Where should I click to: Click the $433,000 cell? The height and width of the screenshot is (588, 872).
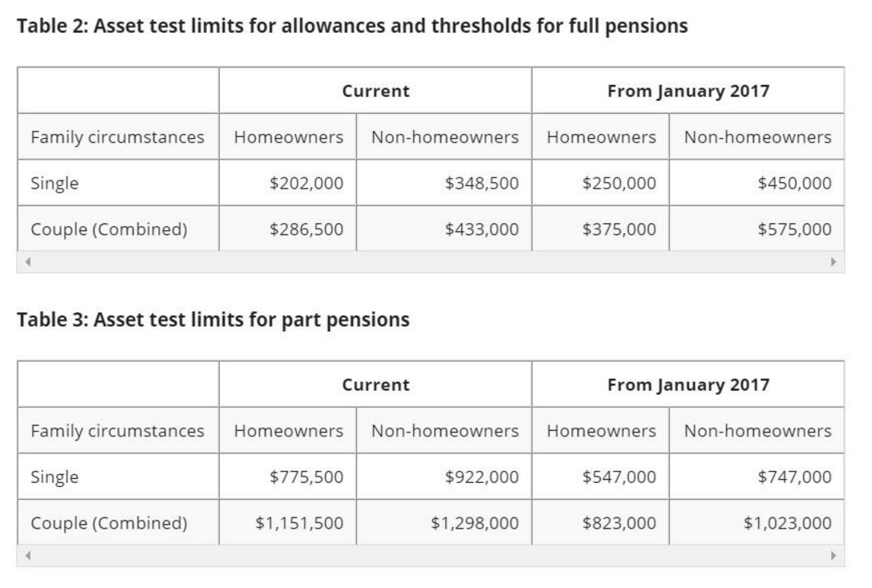coord(481,229)
